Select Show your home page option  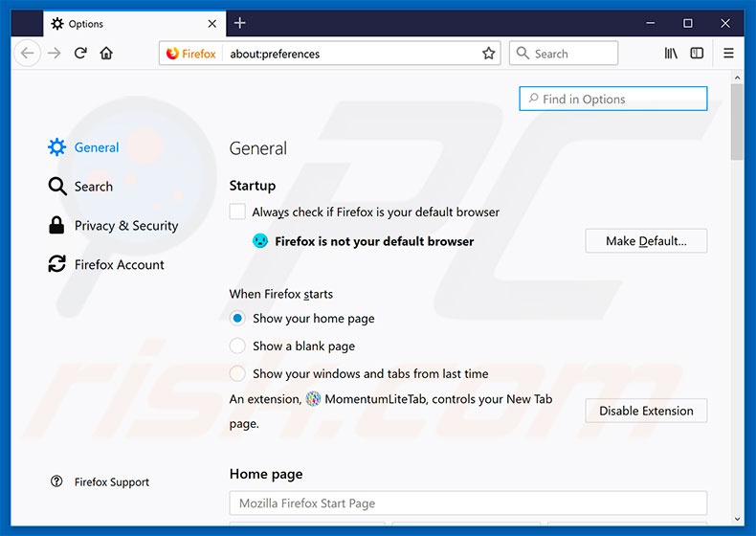(237, 319)
